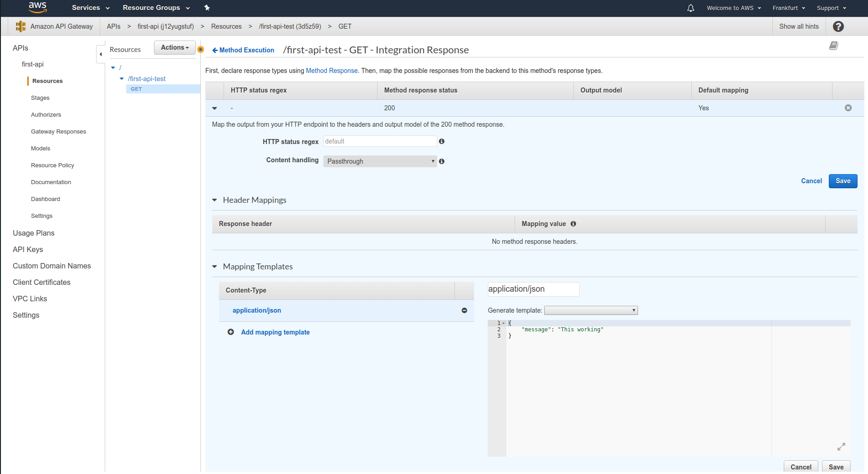
Task: Click the orange hint dot beside Actions
Action: tap(200, 49)
